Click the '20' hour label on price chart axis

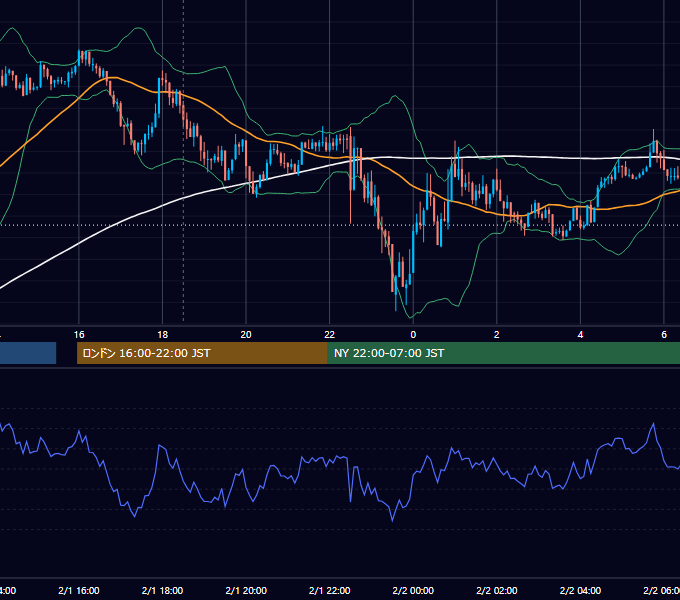(x=246, y=335)
